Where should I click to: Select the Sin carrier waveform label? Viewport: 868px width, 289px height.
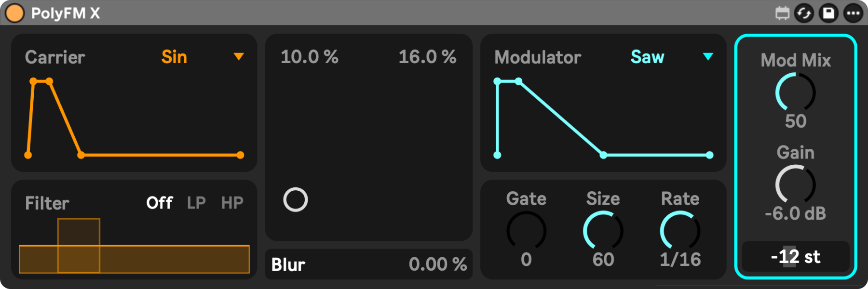click(174, 57)
